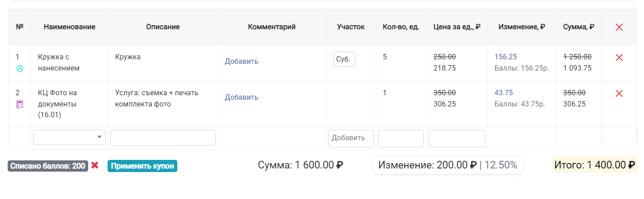Delete row 2 КЦ Фото на документы

pyautogui.click(x=619, y=93)
